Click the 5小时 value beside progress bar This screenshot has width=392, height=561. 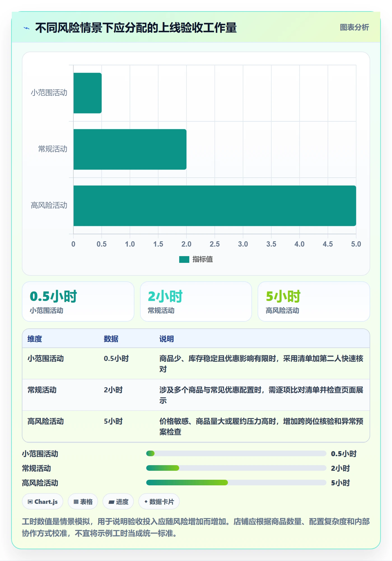tap(340, 483)
